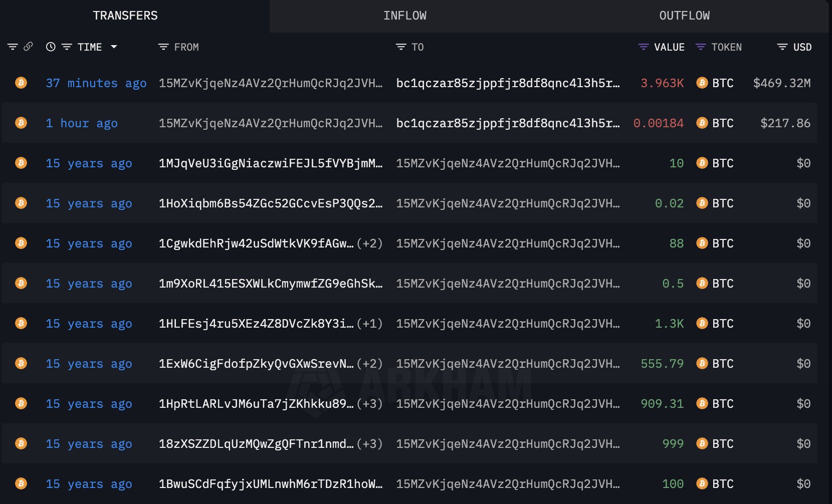Expand the (+2) senders on 88 BTC row
The image size is (832, 504).
pos(369,243)
